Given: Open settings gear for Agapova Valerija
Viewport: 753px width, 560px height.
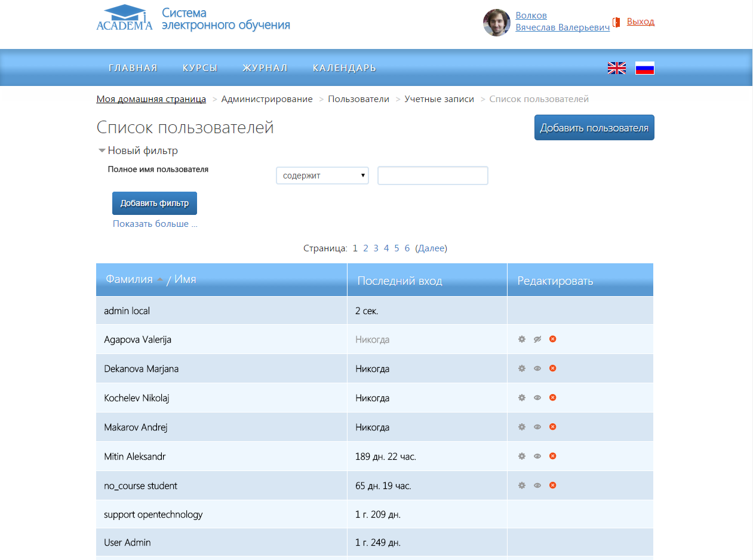Looking at the screenshot, I should pos(521,339).
